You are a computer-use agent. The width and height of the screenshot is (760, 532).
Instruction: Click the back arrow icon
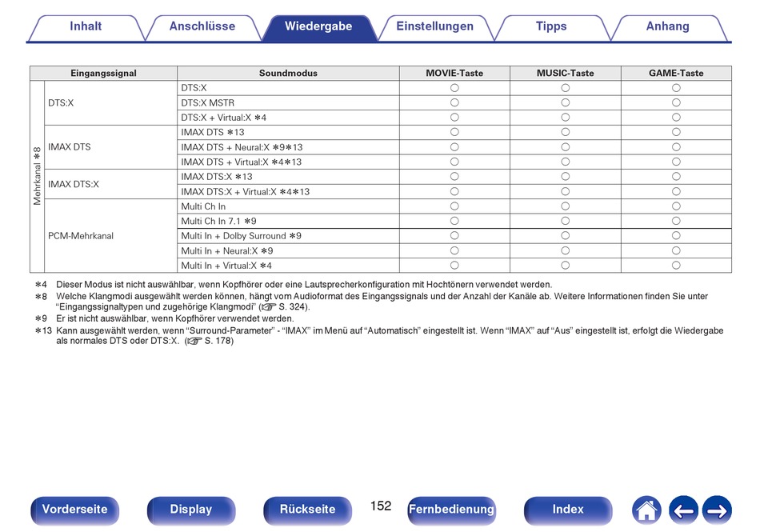coord(683,510)
